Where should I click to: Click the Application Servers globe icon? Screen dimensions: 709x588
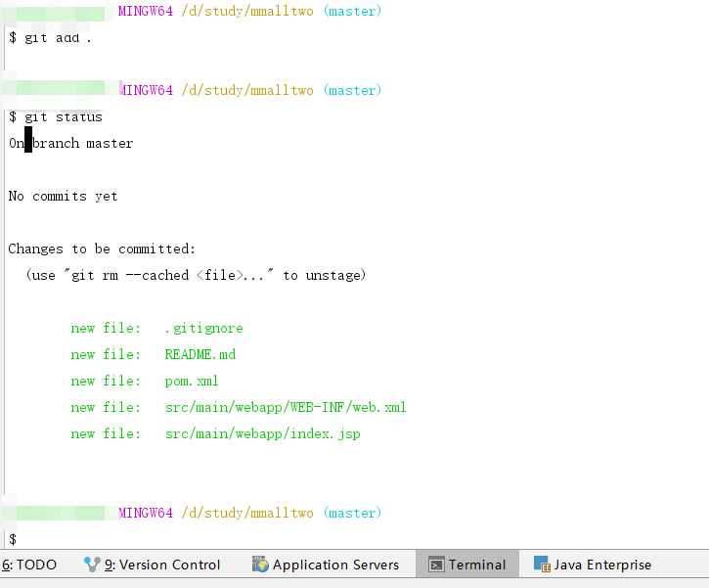point(260,564)
